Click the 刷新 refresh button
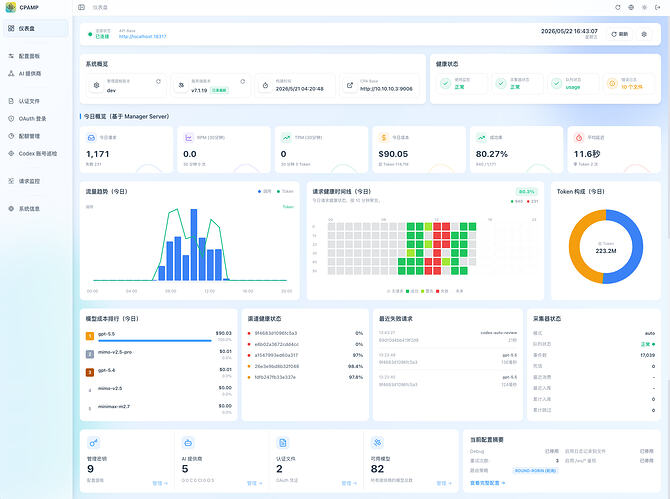 click(x=620, y=34)
